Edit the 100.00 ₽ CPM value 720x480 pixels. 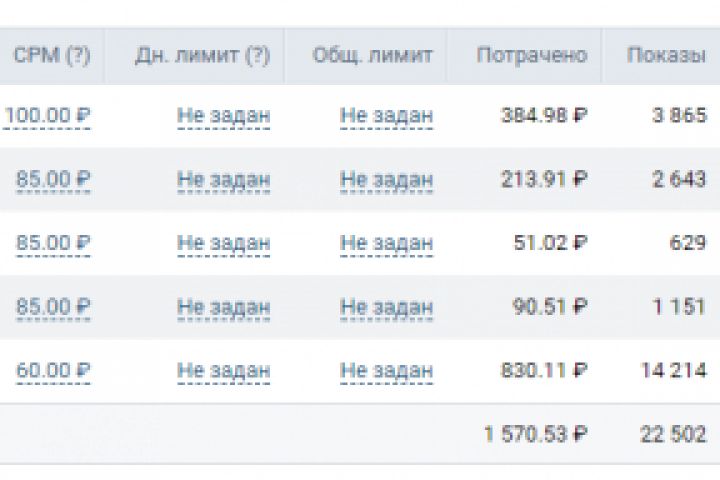click(48, 115)
